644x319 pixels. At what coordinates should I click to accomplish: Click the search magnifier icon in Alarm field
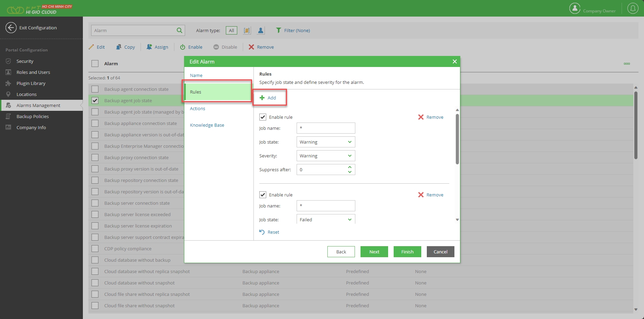pos(179,30)
